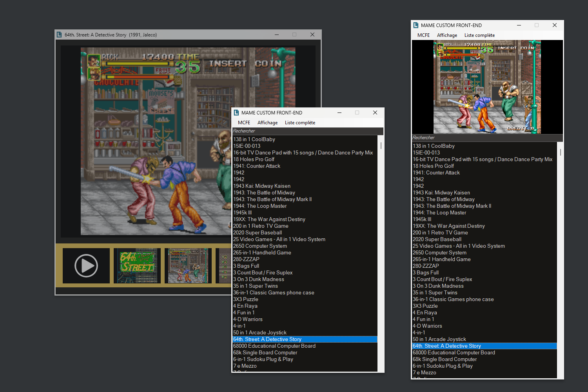This screenshot has height=392, width=588.
Task: Pick "1941: Counter Attack" in center window list
Action: pyautogui.click(x=305, y=166)
